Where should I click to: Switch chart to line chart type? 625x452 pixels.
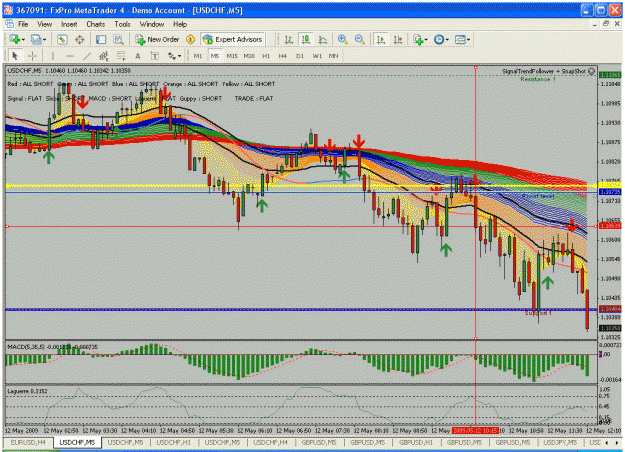[x=323, y=39]
